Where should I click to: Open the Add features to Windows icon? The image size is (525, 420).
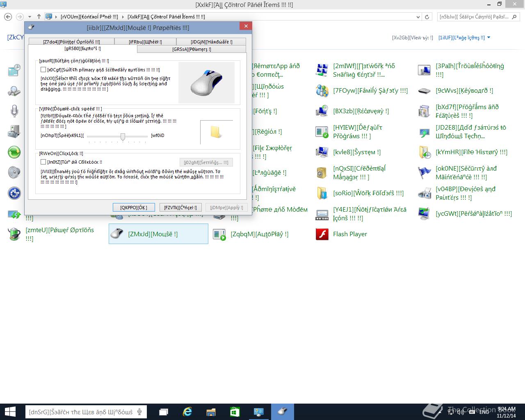click(x=425, y=132)
